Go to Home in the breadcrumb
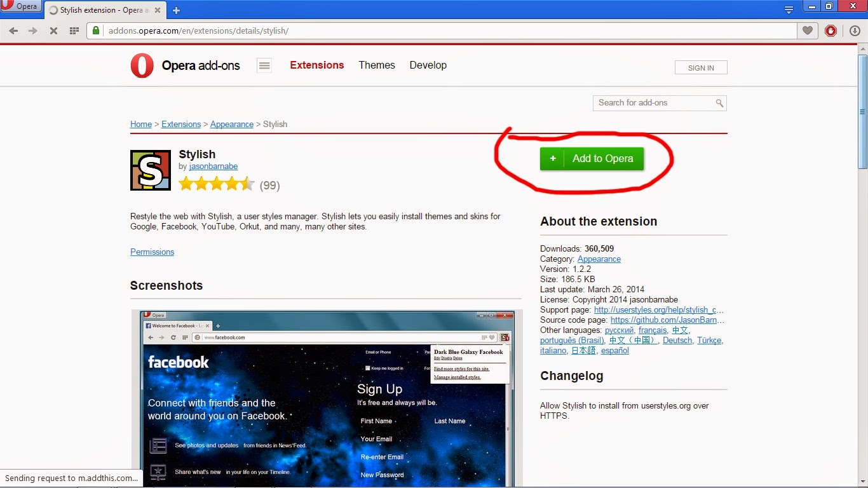Viewport: 868px width, 488px height. (141, 124)
